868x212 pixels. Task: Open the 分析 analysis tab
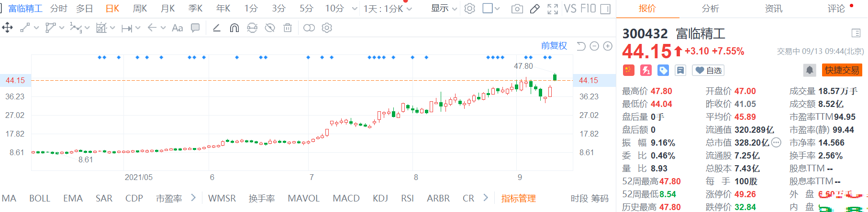[x=710, y=9]
